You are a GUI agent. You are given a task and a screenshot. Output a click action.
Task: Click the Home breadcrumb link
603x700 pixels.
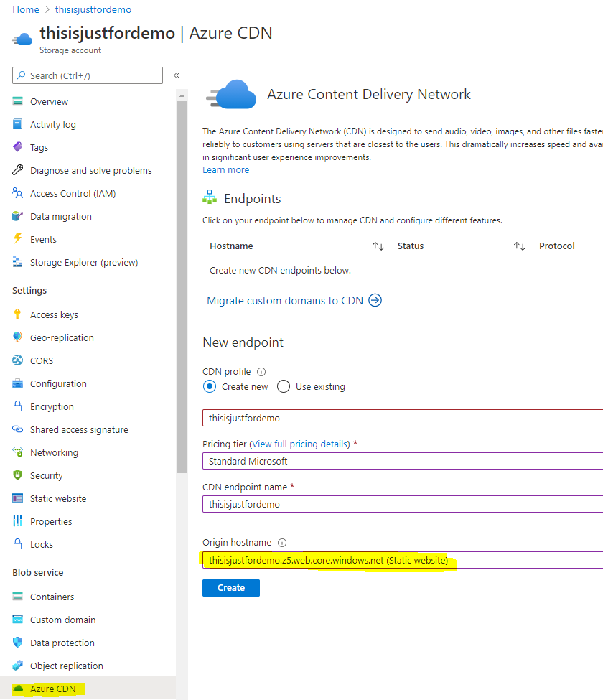coord(26,9)
